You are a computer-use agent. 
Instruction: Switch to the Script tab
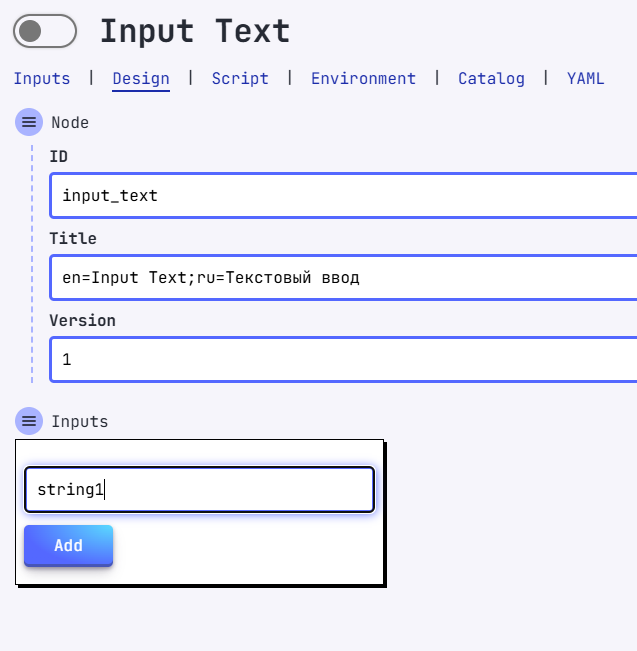[240, 78]
